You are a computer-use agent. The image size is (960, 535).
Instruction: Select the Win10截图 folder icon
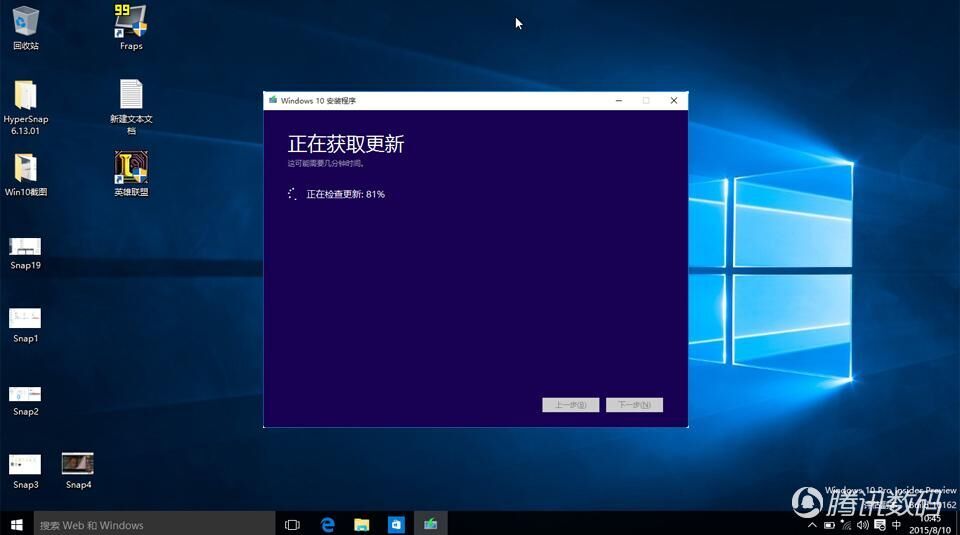(x=25, y=168)
